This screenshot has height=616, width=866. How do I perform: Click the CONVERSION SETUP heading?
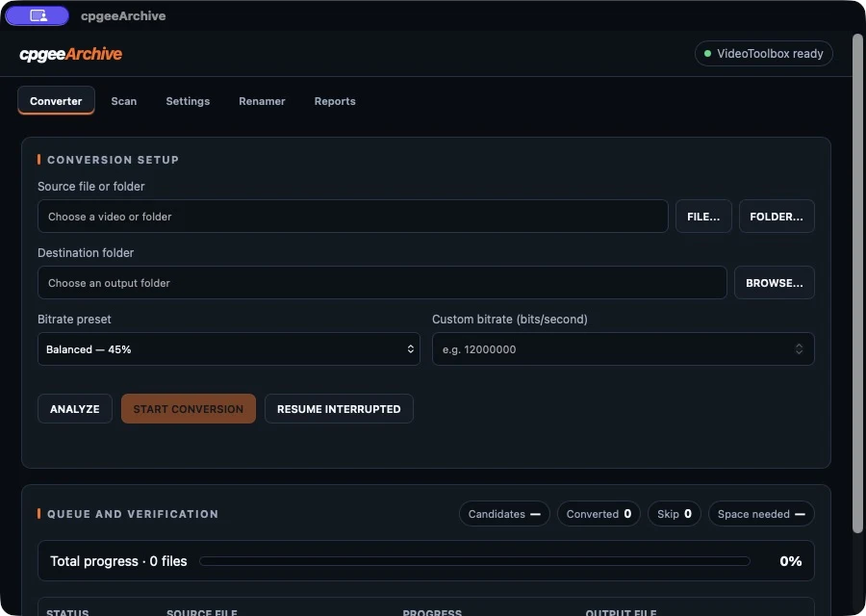[x=113, y=160]
